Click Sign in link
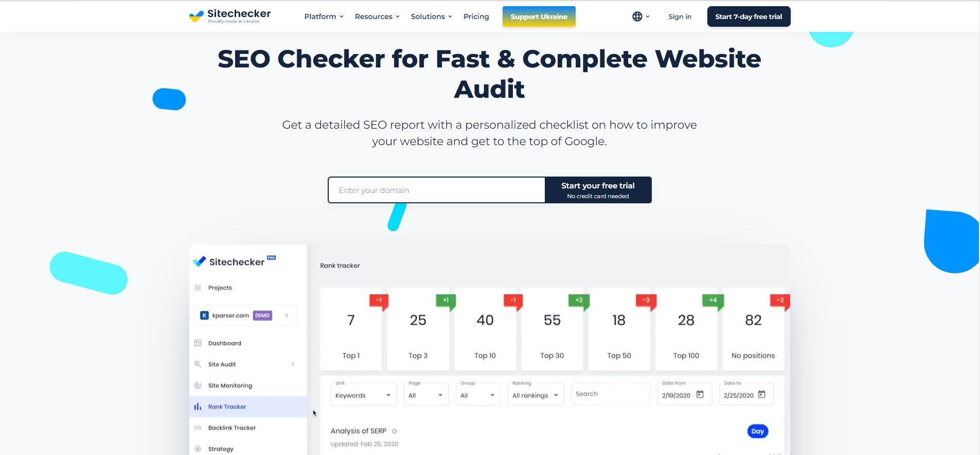The width and height of the screenshot is (980, 455). click(680, 16)
